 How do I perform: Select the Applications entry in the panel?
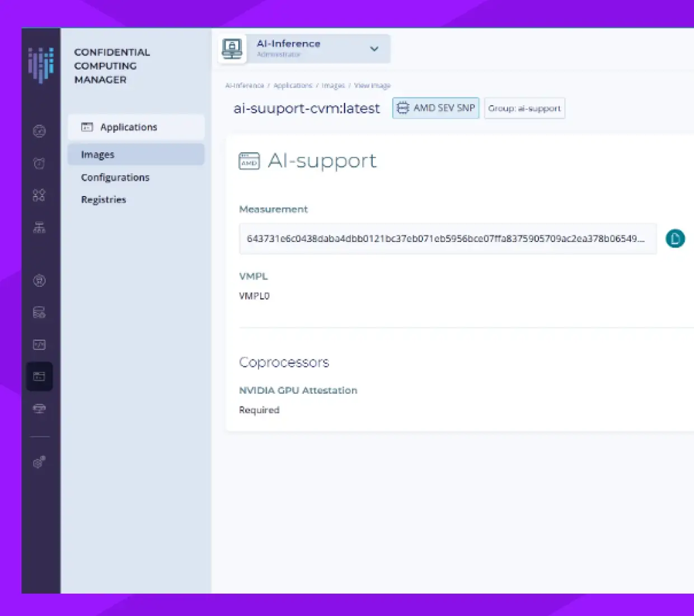pos(128,127)
